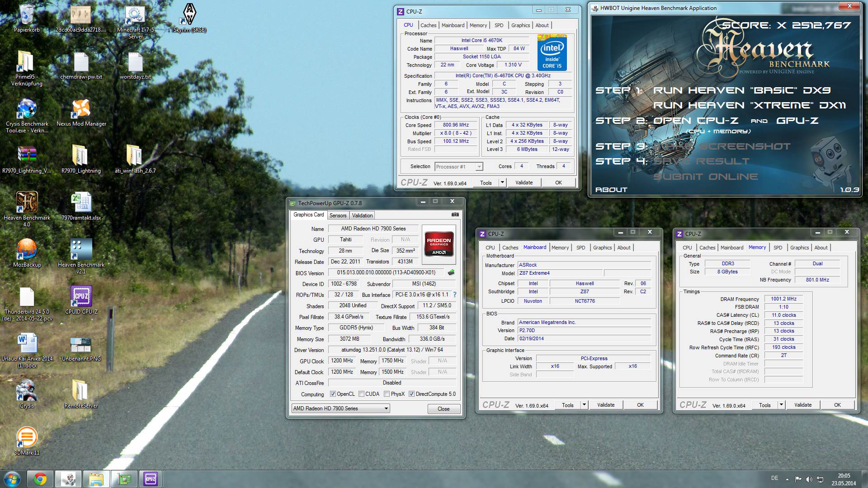Screen dimensions: 868x488
Task: Open Tools dropdown arrow in CPU-Z Memory window
Action: tap(781, 405)
